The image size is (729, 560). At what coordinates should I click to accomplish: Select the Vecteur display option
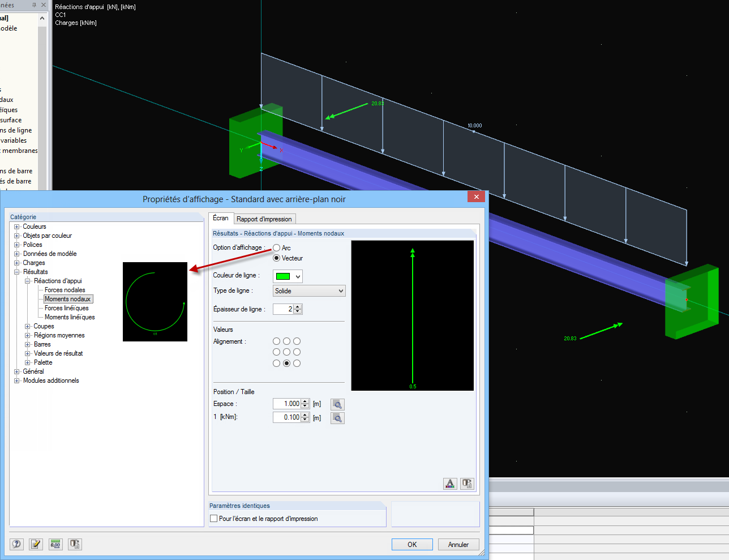(x=276, y=258)
